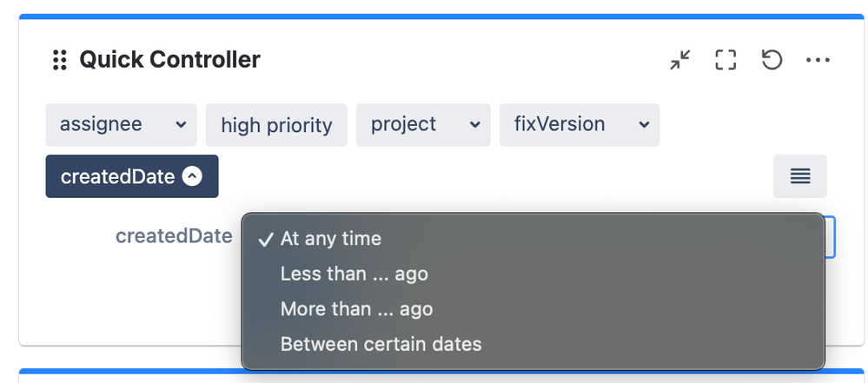The height and width of the screenshot is (383, 868).
Task: Click the lines icon button on right
Action: point(800,176)
